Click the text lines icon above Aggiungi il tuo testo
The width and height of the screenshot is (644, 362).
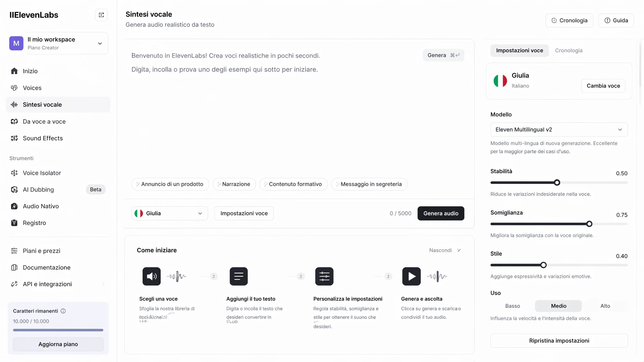239,276
